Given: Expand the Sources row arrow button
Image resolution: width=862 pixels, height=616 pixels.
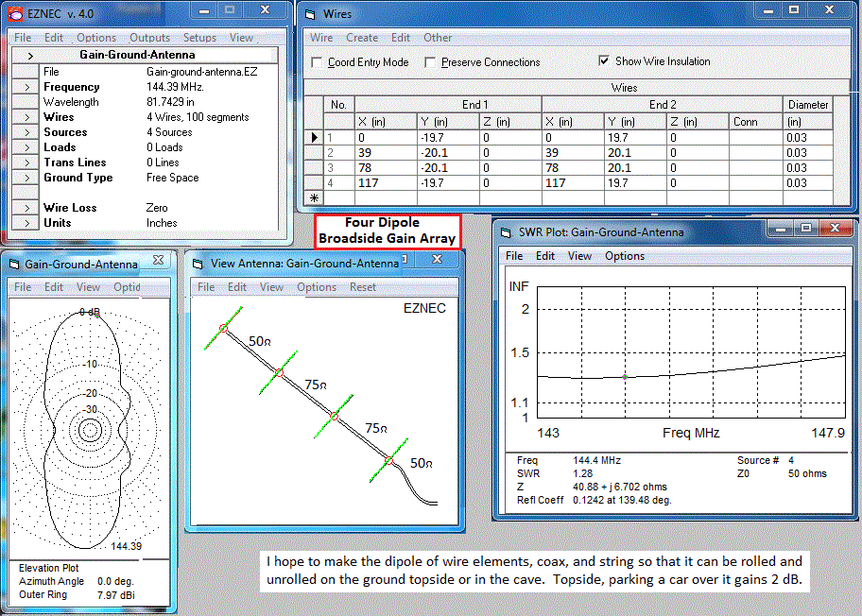Looking at the screenshot, I should pos(26,132).
